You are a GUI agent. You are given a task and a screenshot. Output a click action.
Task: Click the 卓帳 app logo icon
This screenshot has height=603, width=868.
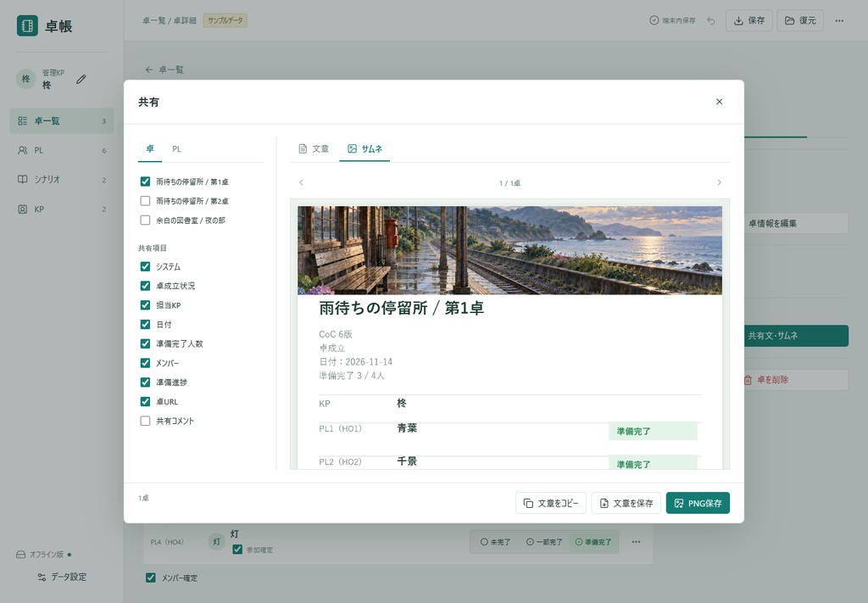[27, 26]
